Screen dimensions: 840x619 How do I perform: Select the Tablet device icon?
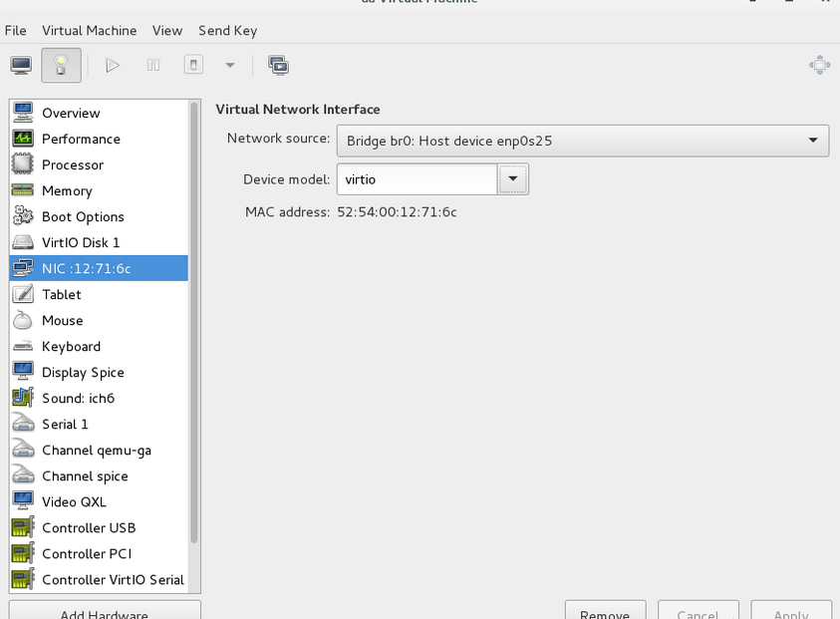[x=23, y=294]
